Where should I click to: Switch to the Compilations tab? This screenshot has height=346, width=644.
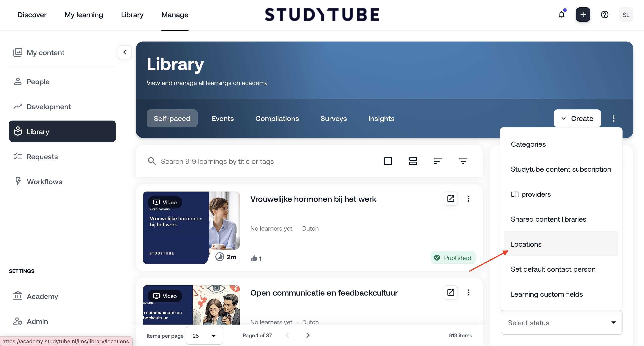(277, 118)
